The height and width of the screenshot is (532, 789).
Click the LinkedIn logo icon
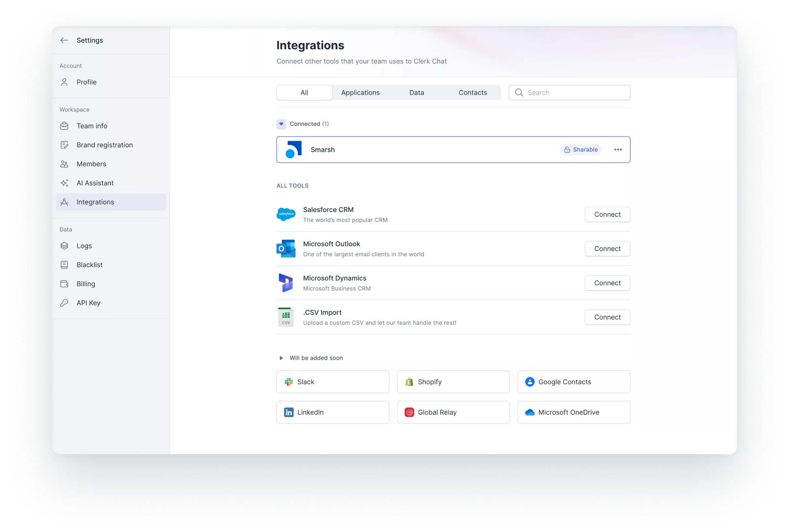click(288, 412)
